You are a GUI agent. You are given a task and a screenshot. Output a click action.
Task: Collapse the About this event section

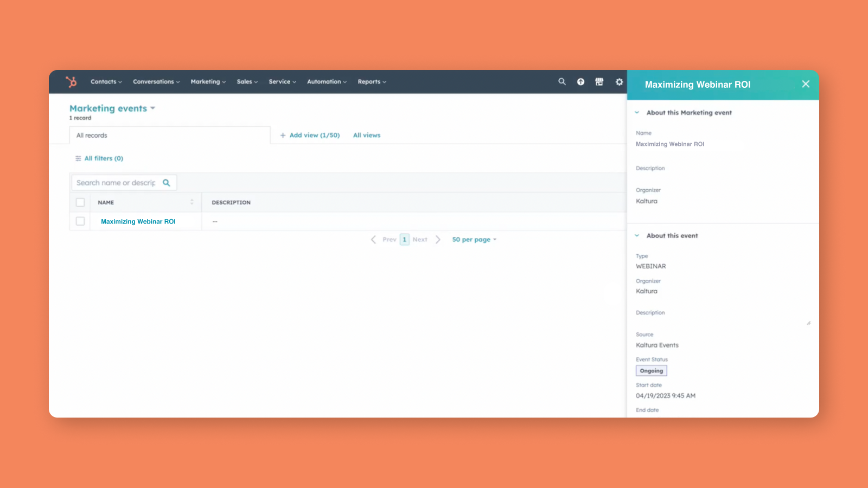[637, 236]
